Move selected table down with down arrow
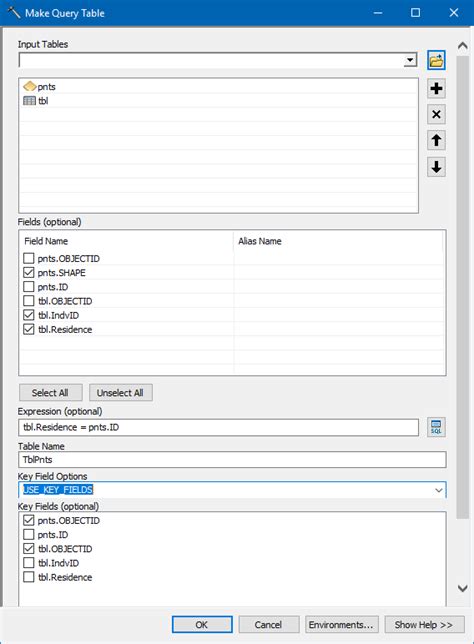This screenshot has width=474, height=644. click(436, 167)
